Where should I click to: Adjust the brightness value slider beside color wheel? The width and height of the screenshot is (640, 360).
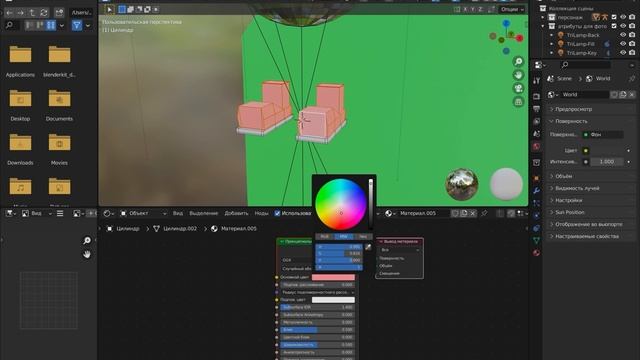tap(371, 204)
